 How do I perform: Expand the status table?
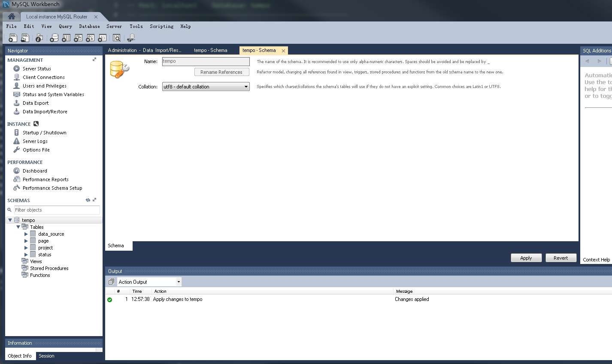(x=26, y=255)
